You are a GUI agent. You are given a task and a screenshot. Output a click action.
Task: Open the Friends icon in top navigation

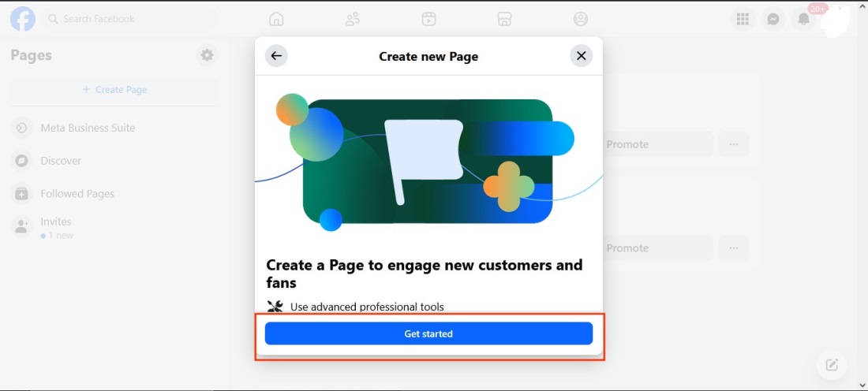pyautogui.click(x=353, y=19)
